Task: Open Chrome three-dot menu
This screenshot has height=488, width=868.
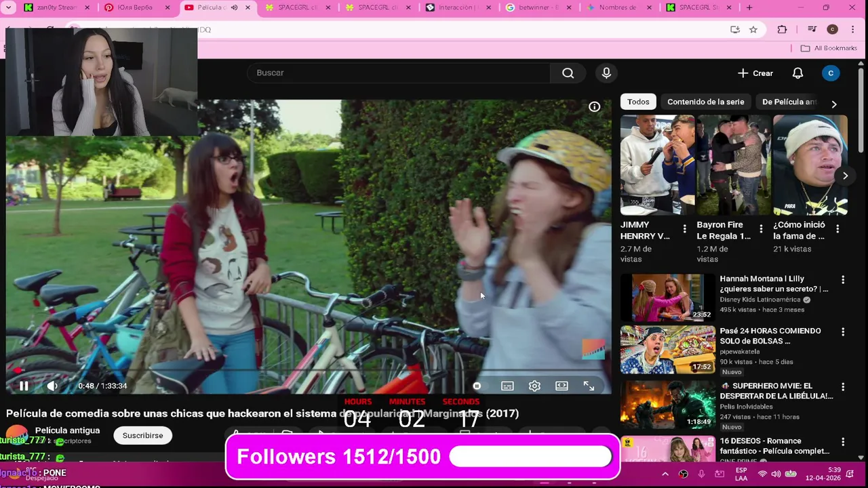Action: pos(853,29)
